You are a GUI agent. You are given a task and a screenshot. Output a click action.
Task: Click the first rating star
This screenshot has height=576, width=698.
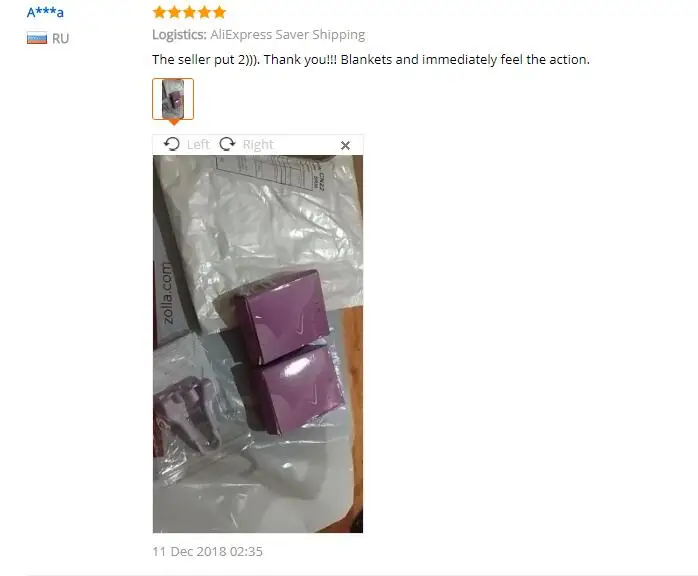coord(159,12)
